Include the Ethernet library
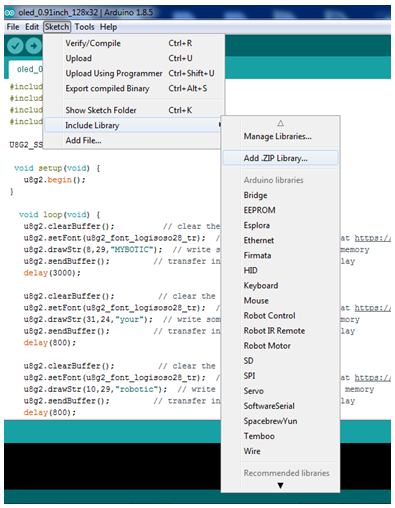 (280, 240)
